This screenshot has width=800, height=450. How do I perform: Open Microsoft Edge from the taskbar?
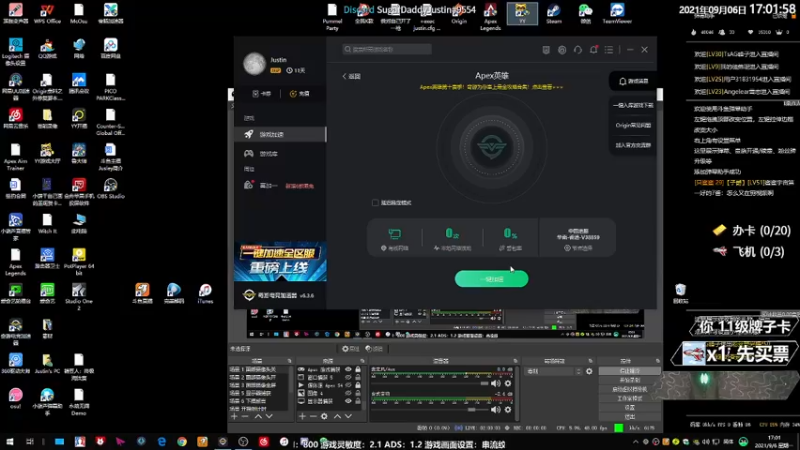[161, 442]
